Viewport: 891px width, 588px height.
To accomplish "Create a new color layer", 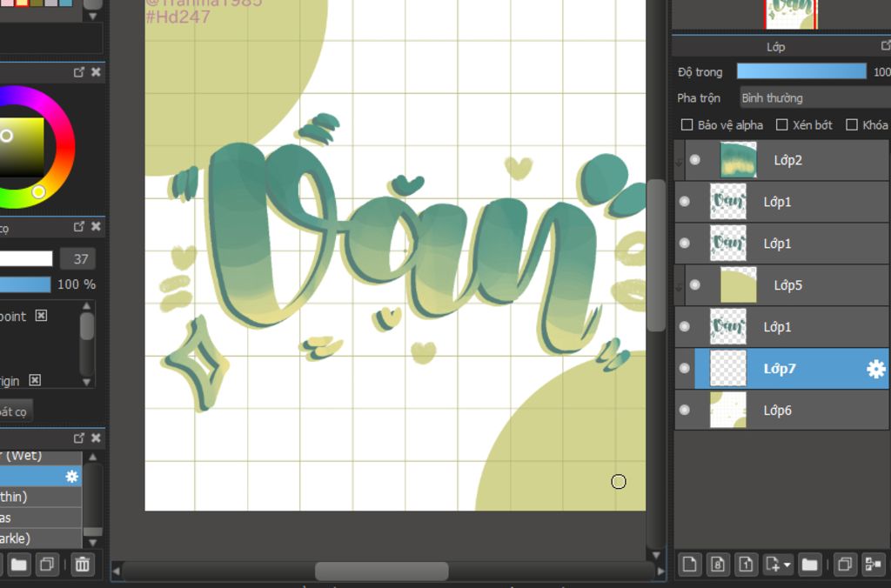I will (689, 565).
